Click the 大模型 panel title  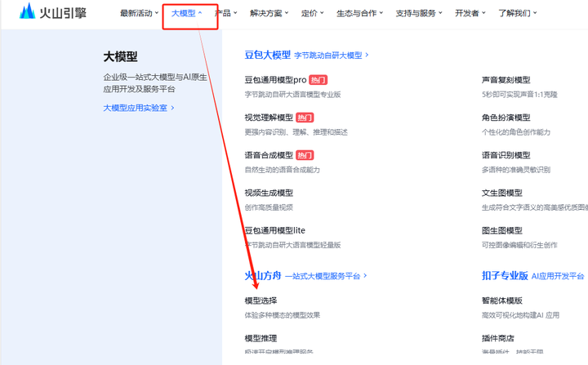point(120,57)
